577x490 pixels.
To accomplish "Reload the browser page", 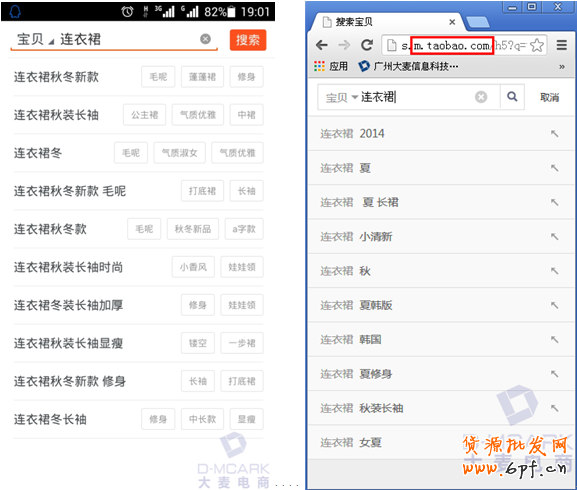I will (x=367, y=45).
